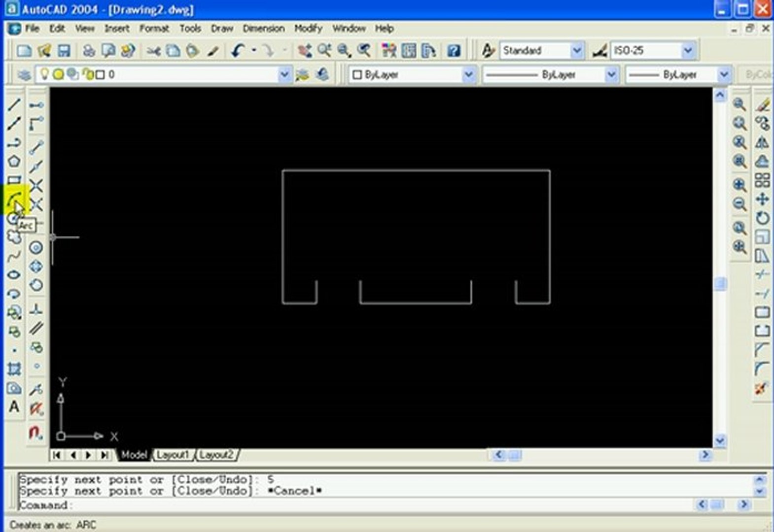Select the Rotate tool

click(762, 218)
